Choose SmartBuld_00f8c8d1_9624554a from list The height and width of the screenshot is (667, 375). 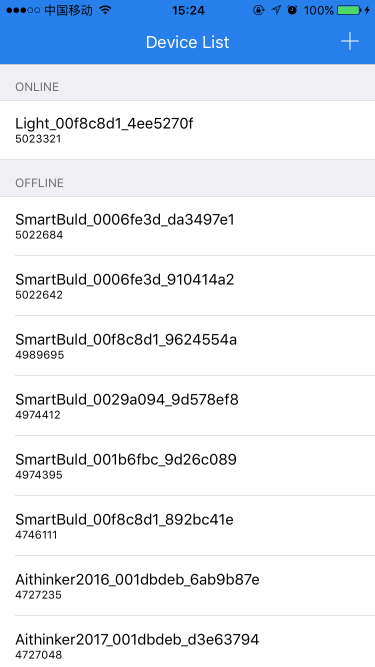(188, 346)
